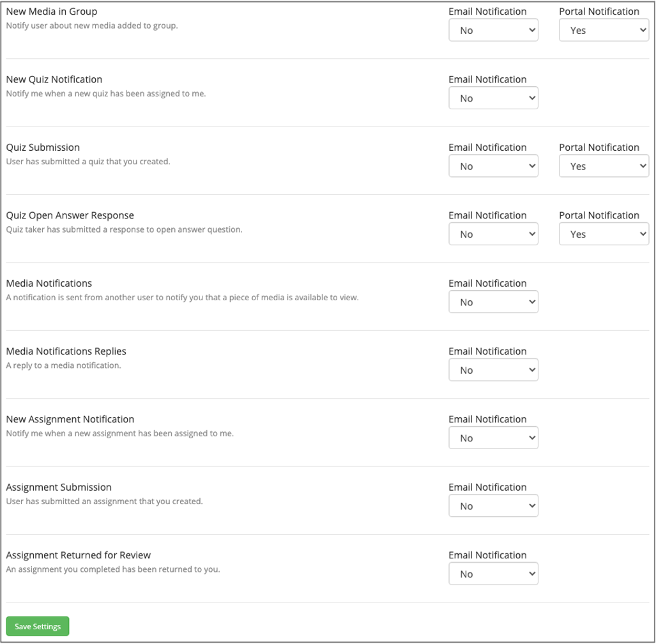Screen dimensions: 656x644
Task: Open Email Notification dropdown for Quiz Submission
Action: click(x=493, y=166)
